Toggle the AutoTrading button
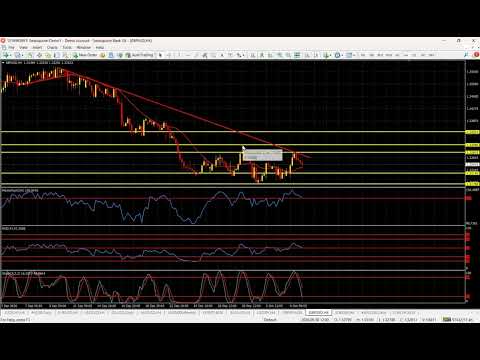Viewport: 480px width, 360px height. click(139, 55)
